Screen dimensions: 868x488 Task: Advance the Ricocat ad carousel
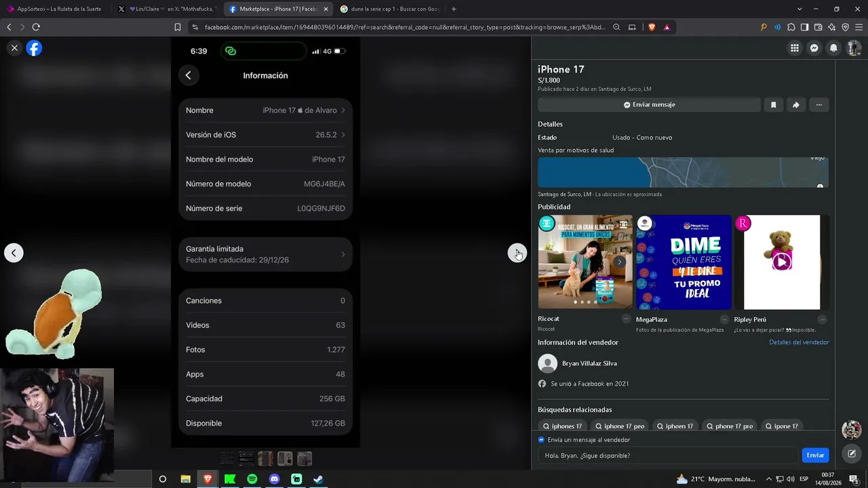coord(620,262)
